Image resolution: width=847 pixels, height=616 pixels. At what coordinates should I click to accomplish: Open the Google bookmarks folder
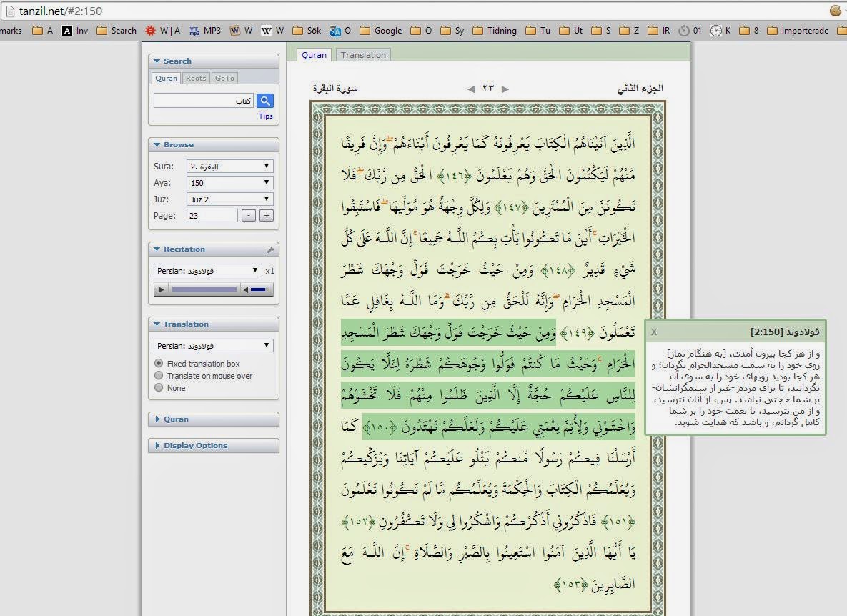click(x=381, y=31)
